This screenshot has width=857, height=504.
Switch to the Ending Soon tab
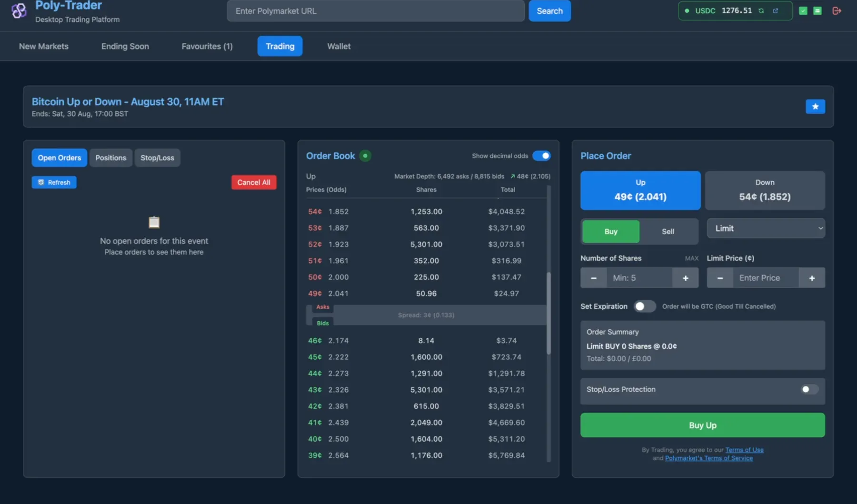[125, 46]
